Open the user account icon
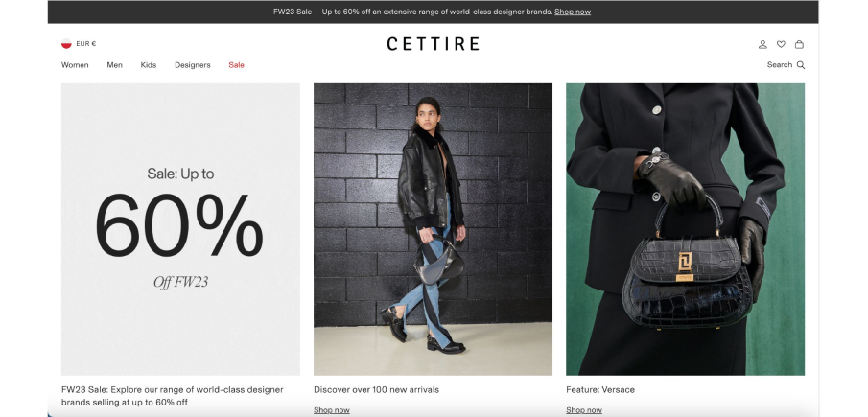Viewport: 868px width, 417px height. (x=762, y=44)
